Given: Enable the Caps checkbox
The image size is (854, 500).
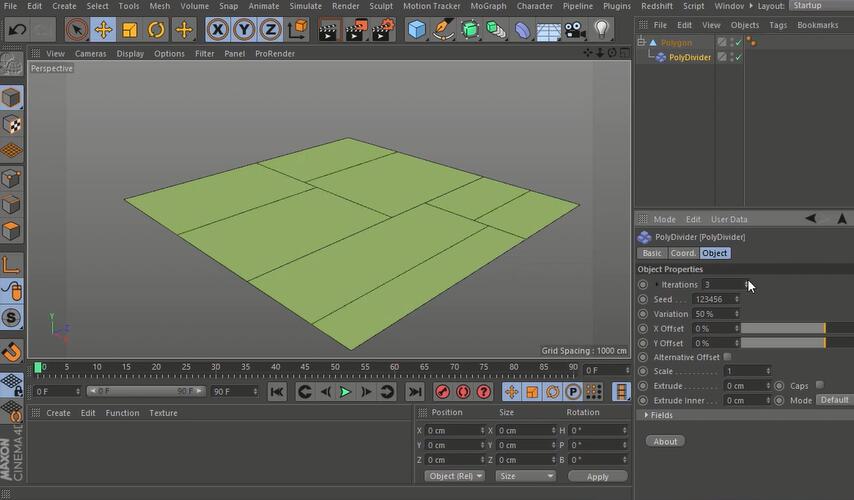Looking at the screenshot, I should [x=820, y=385].
